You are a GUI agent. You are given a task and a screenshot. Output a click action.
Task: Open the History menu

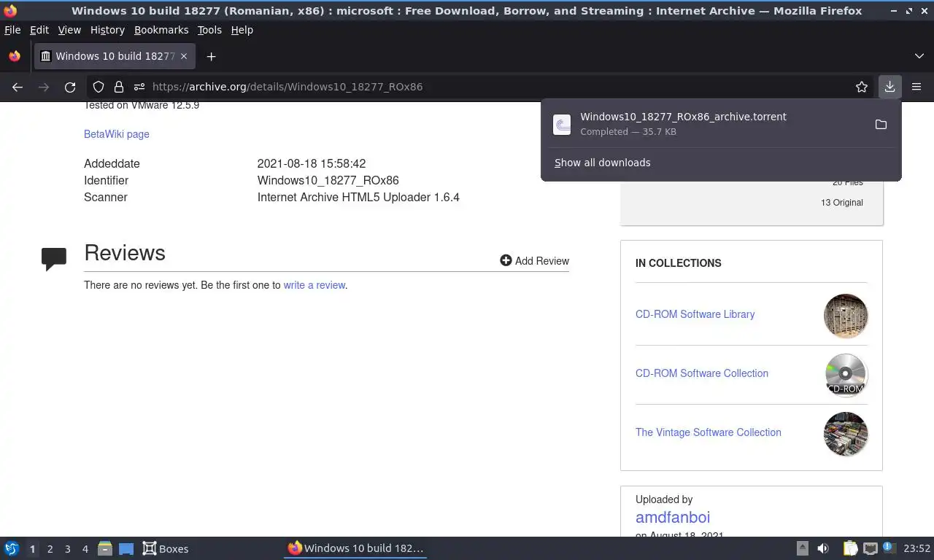(107, 30)
